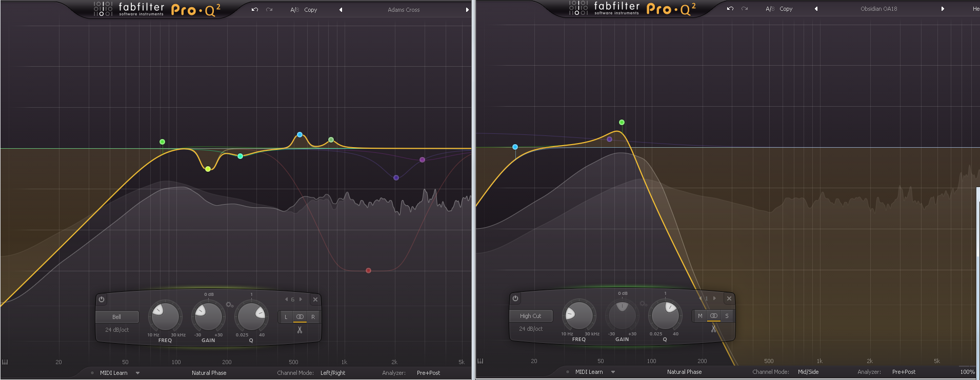Click the undo arrow in the left Pro-Q window
The width and height of the screenshot is (980, 380).
(x=255, y=10)
